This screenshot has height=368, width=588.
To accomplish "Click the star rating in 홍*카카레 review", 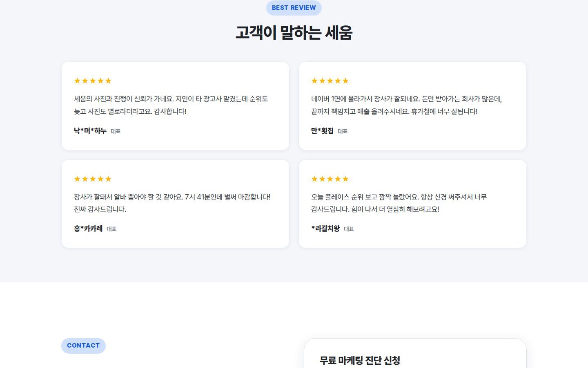I will (x=93, y=179).
